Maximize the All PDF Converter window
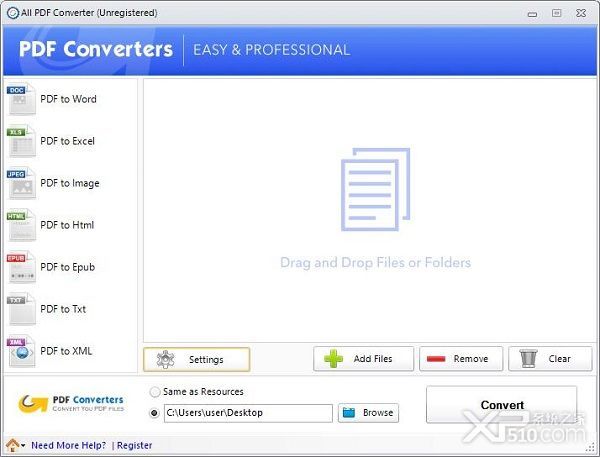This screenshot has height=457, width=600. tap(556, 13)
